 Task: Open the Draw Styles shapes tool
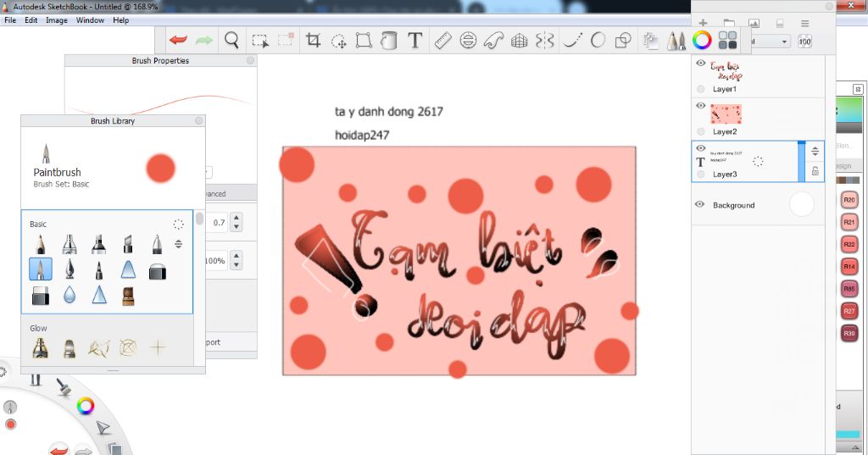pos(623,41)
